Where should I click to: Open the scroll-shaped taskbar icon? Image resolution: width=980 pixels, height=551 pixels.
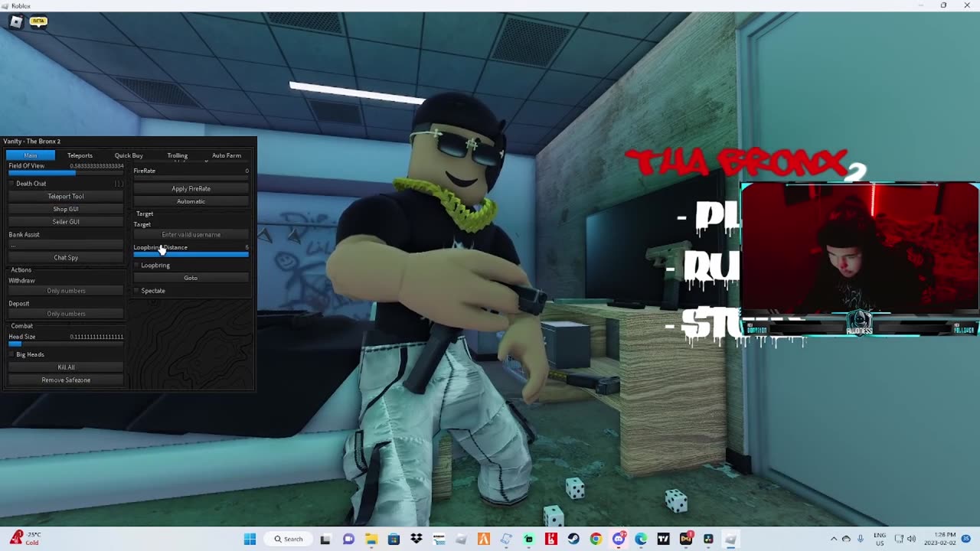pyautogui.click(x=506, y=540)
